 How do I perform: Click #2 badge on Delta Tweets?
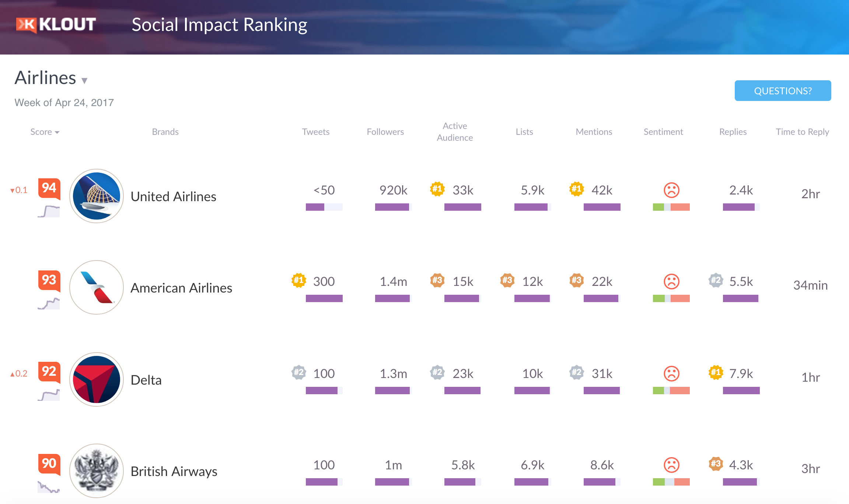click(299, 372)
